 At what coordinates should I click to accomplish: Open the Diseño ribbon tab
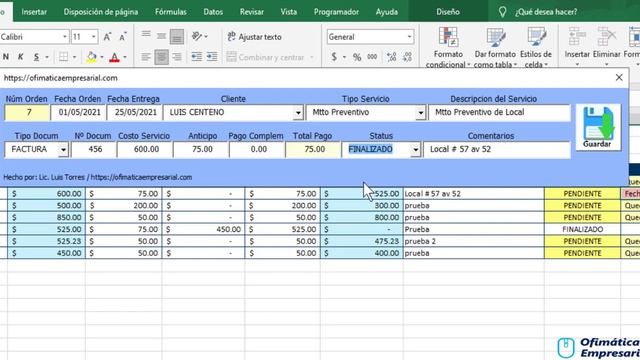[448, 12]
